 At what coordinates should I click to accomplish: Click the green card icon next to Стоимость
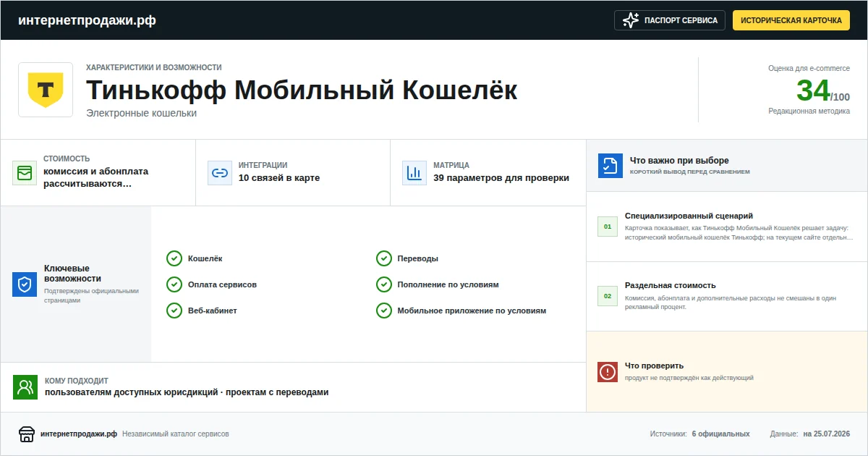[25, 173]
